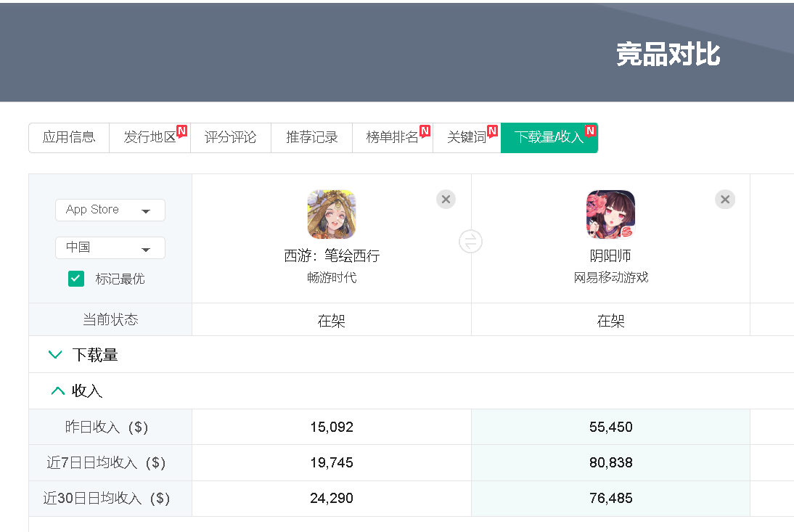Click 在架 status for 西游：笔绘西行
The height and width of the screenshot is (532, 794).
coord(332,321)
